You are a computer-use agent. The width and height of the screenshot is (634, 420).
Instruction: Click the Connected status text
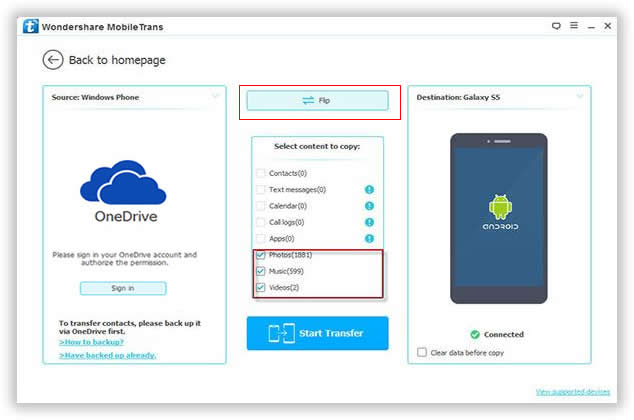pos(504,334)
